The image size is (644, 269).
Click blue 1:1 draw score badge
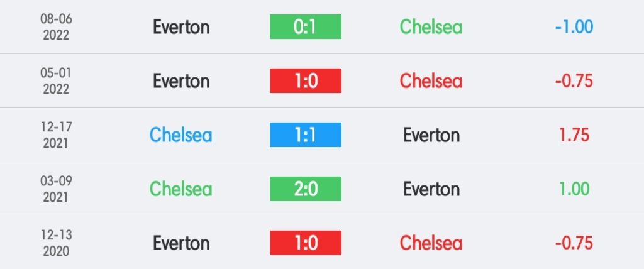[306, 135]
